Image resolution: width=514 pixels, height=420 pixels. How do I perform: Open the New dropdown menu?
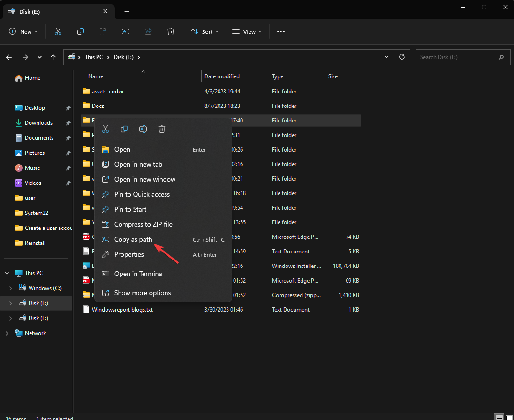[23, 32]
